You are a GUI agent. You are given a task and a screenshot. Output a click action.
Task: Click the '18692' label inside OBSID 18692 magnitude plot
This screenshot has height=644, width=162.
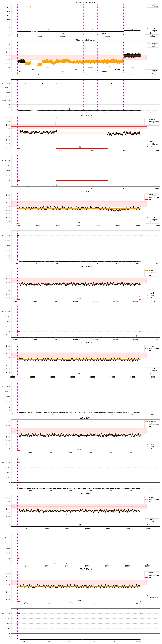(79, 298)
